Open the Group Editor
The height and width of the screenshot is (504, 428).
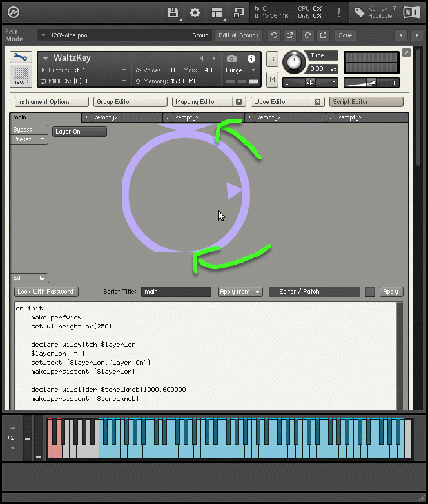(130, 102)
